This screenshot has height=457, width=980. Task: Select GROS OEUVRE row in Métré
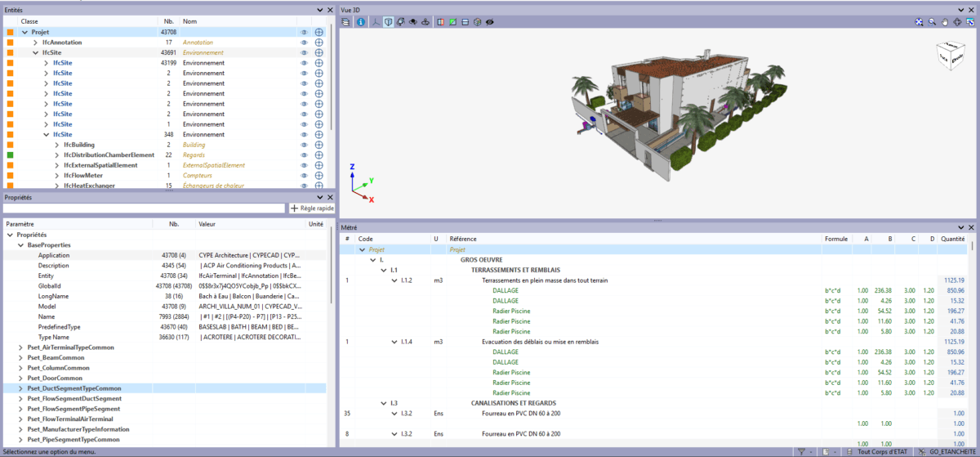[x=481, y=259]
